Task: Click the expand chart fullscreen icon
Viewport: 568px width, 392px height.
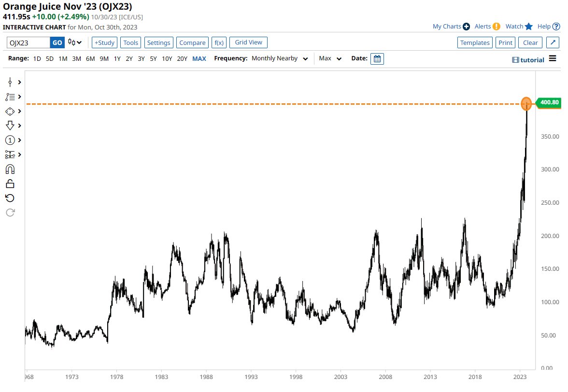Action: 553,42
